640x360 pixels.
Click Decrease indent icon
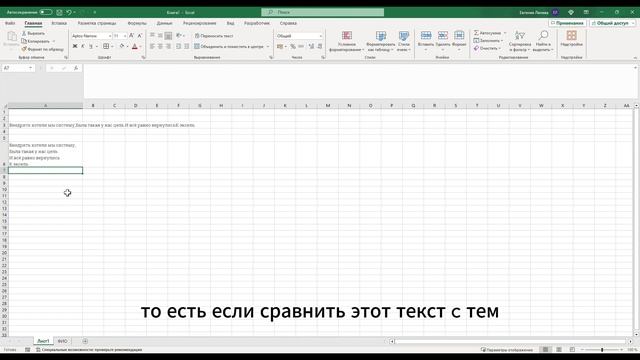point(179,47)
